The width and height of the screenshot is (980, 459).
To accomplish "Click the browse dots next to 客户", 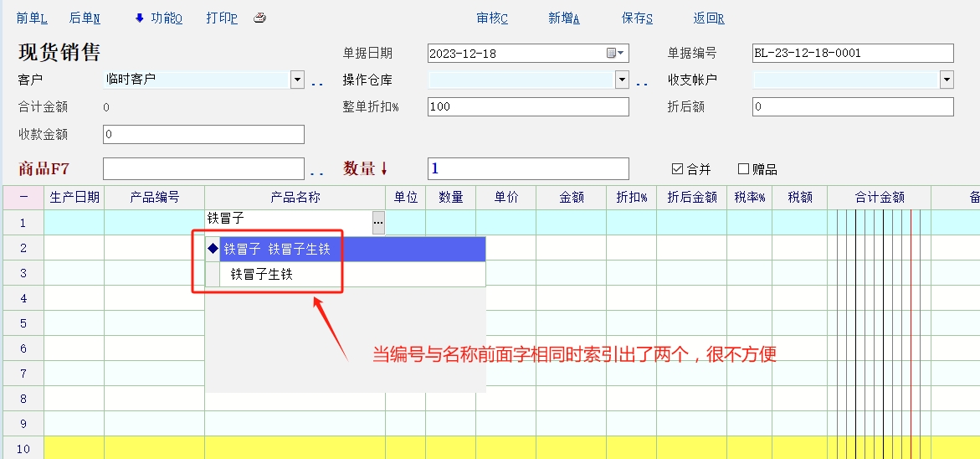I will [x=317, y=82].
